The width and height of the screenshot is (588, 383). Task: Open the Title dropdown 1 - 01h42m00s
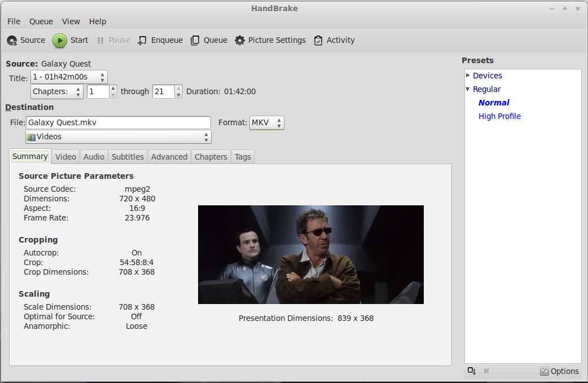pos(69,77)
